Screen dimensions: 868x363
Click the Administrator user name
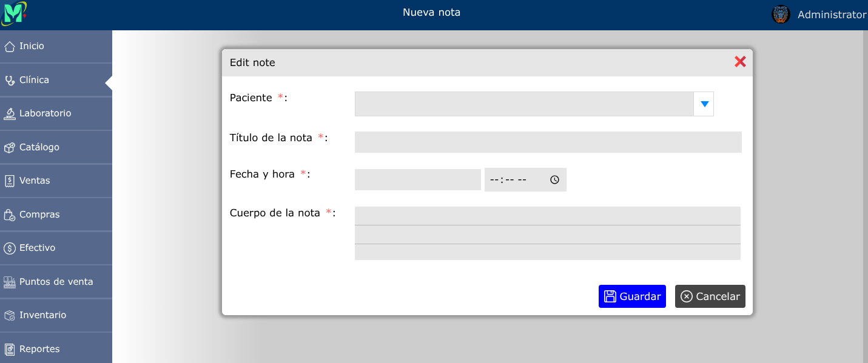pyautogui.click(x=832, y=15)
